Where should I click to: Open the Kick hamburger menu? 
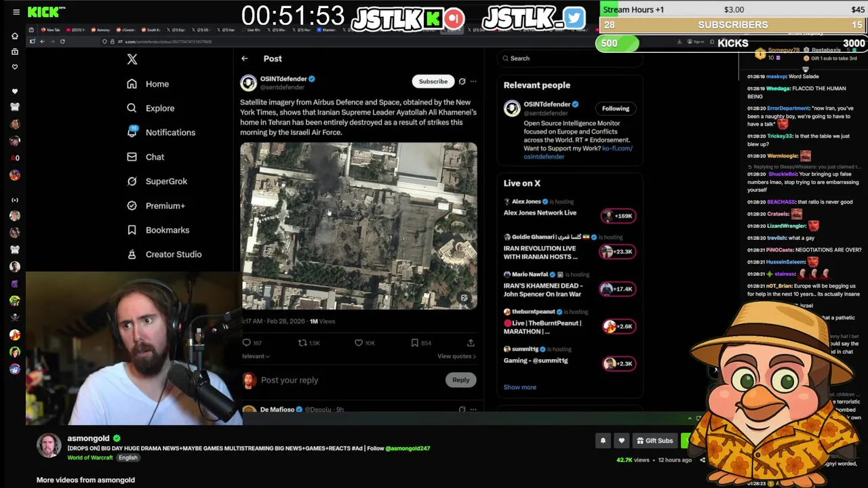(16, 12)
